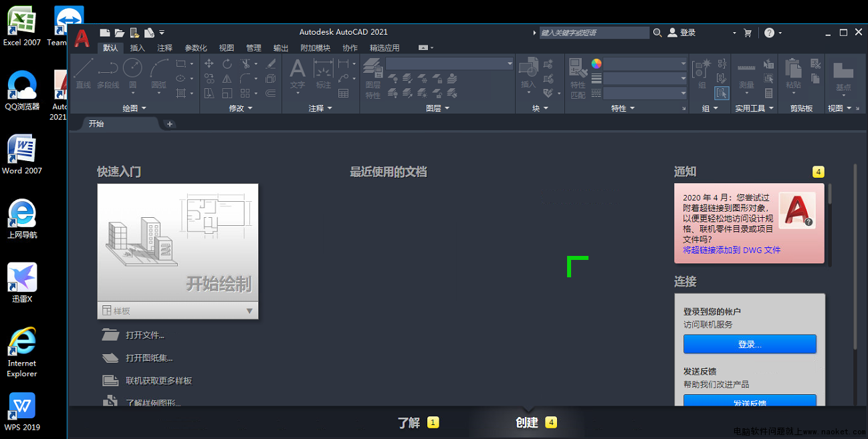Viewport: 868px width, 439px height.
Task: Expand the 修改 panel
Action: pos(241,108)
